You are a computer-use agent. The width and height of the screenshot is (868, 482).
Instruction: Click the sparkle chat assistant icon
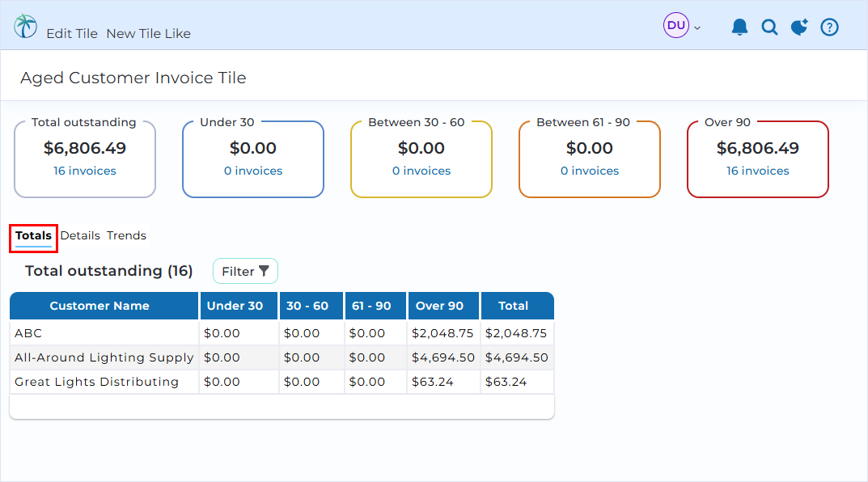tap(799, 27)
